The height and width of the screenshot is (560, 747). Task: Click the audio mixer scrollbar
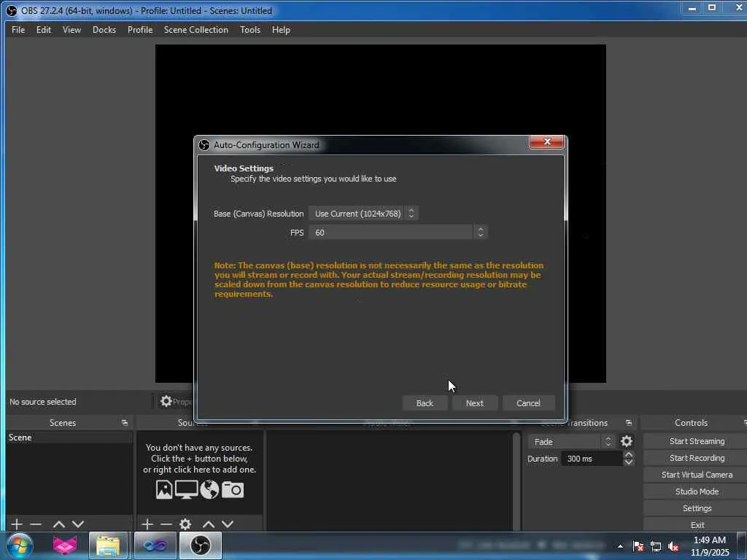516,481
